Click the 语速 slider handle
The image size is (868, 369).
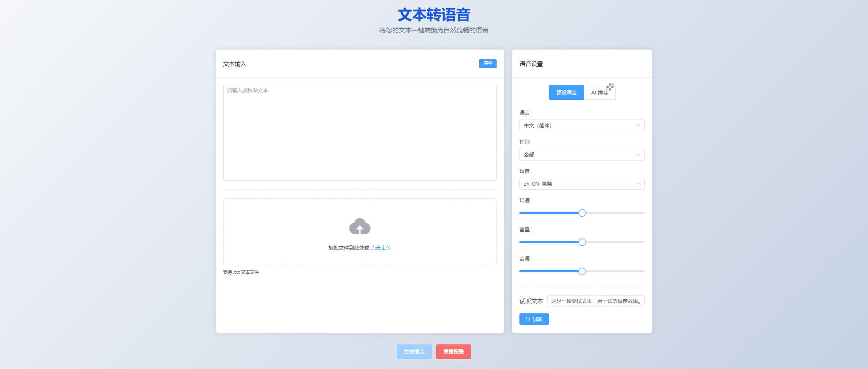[582, 213]
